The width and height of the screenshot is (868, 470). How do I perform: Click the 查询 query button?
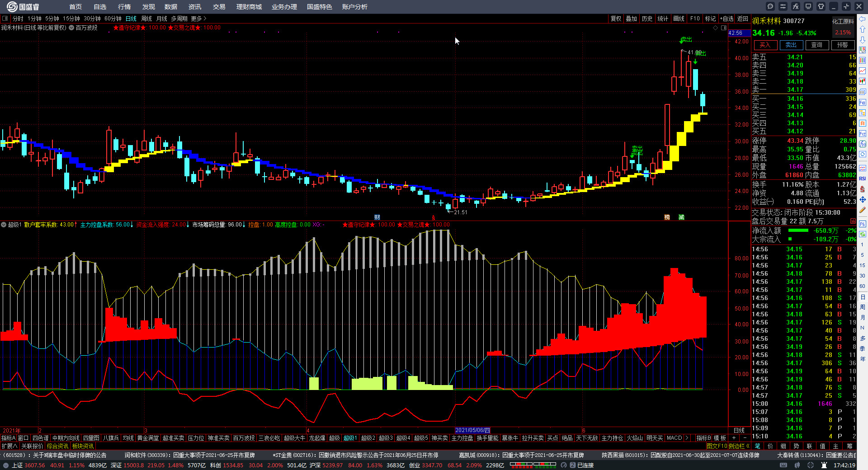817,45
